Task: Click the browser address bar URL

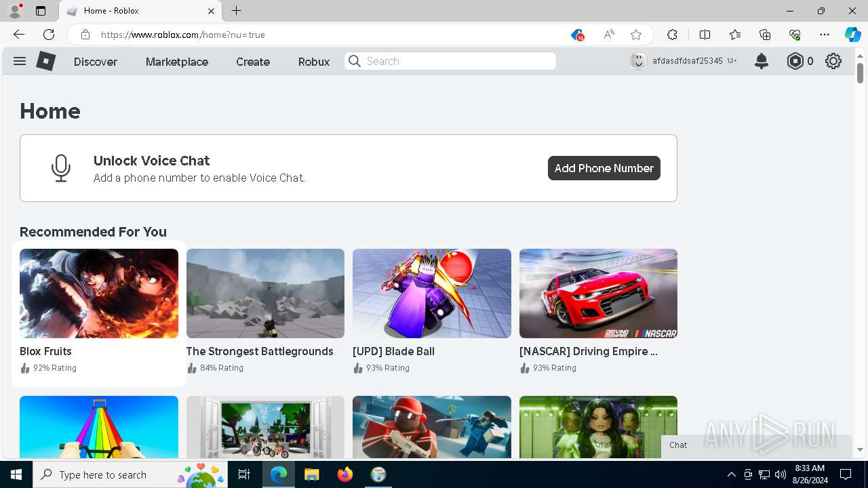Action: (183, 35)
